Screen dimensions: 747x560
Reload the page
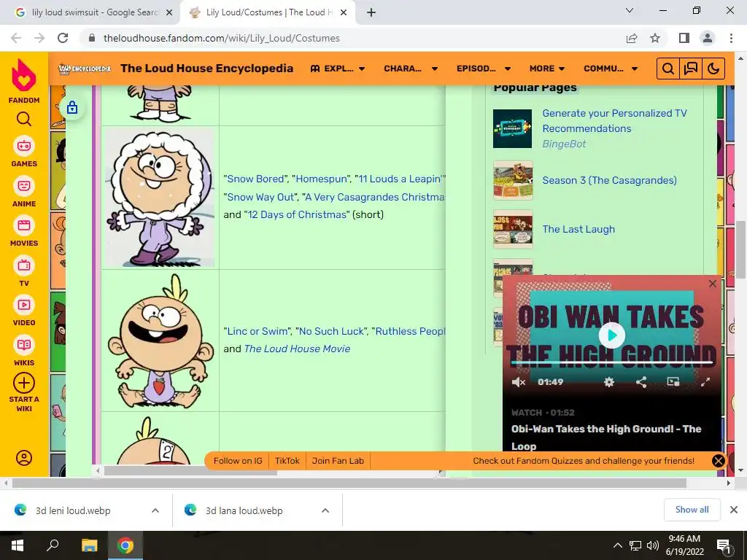coord(63,38)
